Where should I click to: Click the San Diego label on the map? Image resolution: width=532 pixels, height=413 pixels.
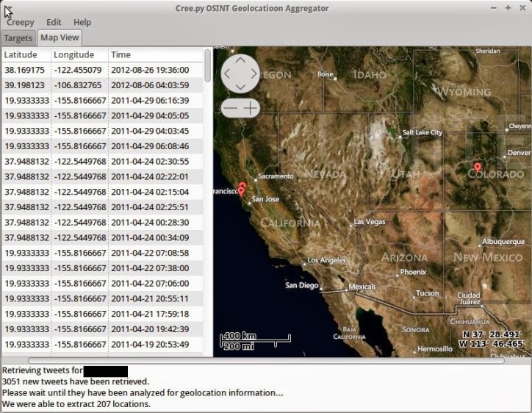pyautogui.click(x=301, y=285)
